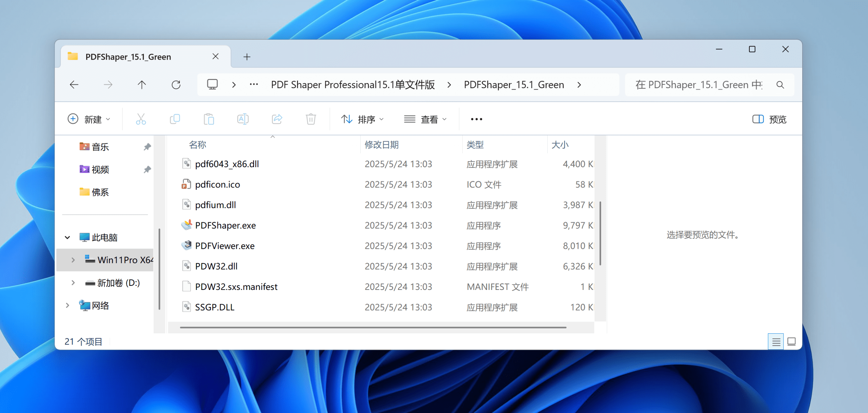
Task: Open the 排序 sort dropdown
Action: click(362, 119)
